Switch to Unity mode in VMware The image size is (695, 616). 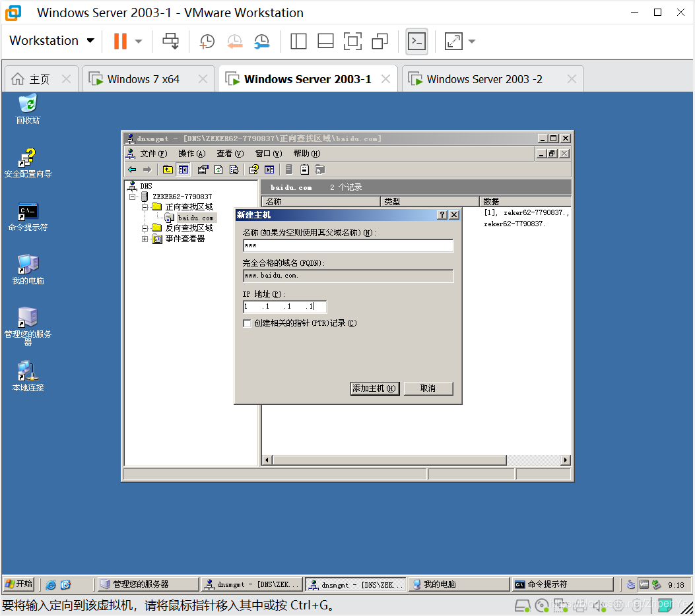pyautogui.click(x=380, y=41)
